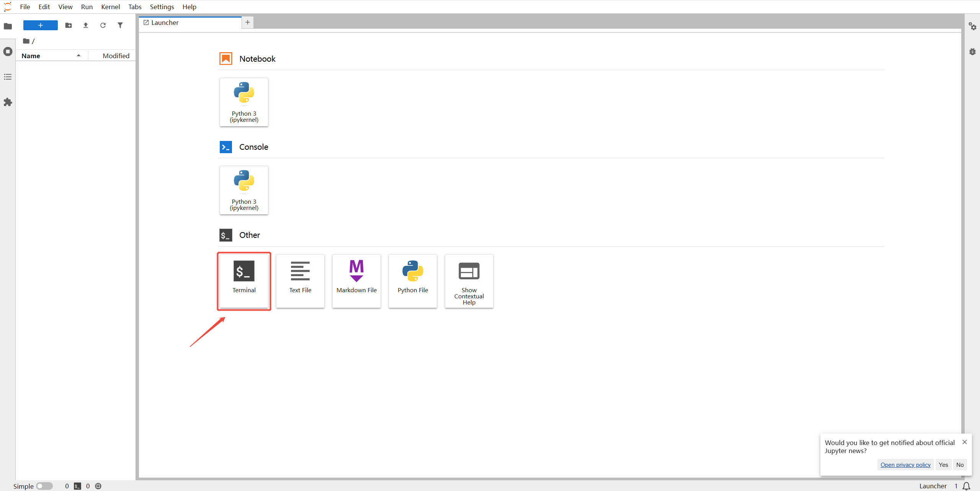Open the Settings menu
Viewport: 980px width, 491px height.
click(x=162, y=7)
